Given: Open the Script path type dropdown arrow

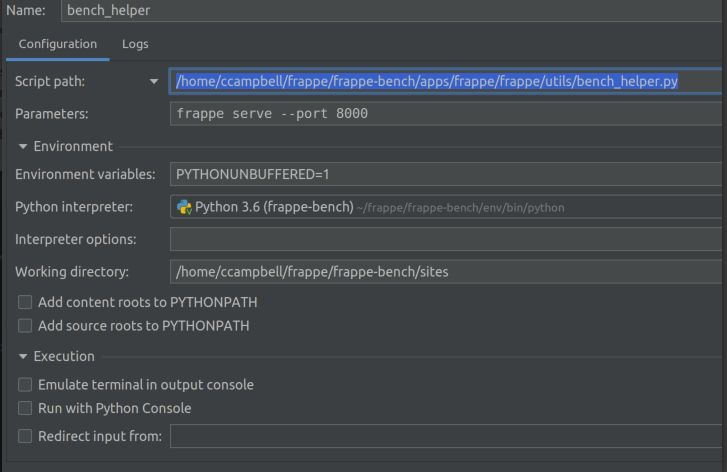Looking at the screenshot, I should coord(154,82).
